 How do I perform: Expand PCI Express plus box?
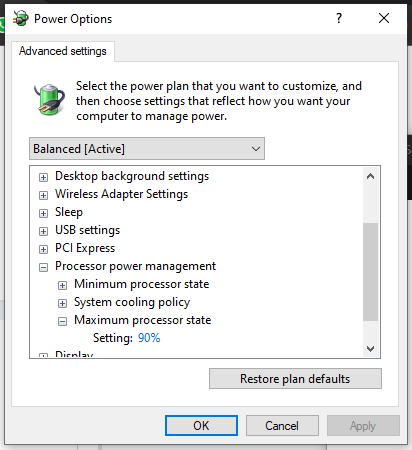coord(43,249)
